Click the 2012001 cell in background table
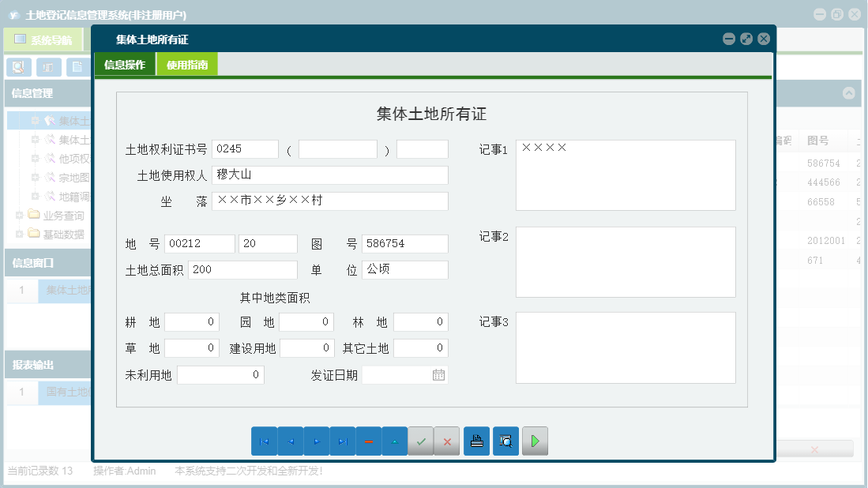 tap(825, 240)
